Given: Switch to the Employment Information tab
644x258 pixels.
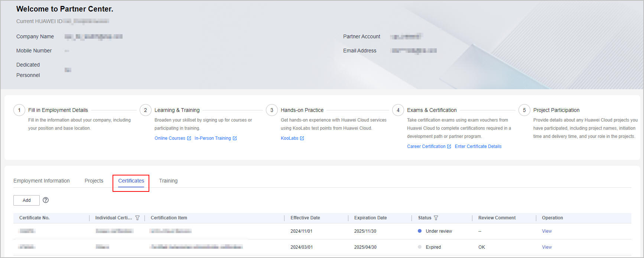Looking at the screenshot, I should tap(42, 181).
